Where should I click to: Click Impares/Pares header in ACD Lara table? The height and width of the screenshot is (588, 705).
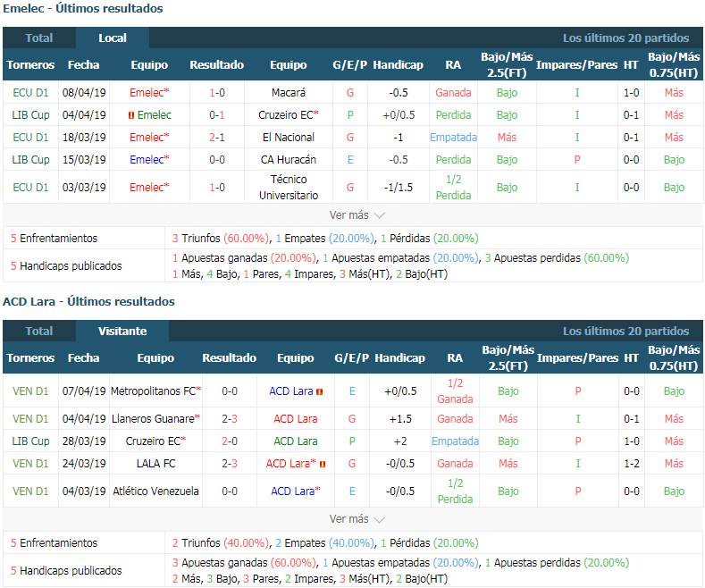pyautogui.click(x=578, y=357)
